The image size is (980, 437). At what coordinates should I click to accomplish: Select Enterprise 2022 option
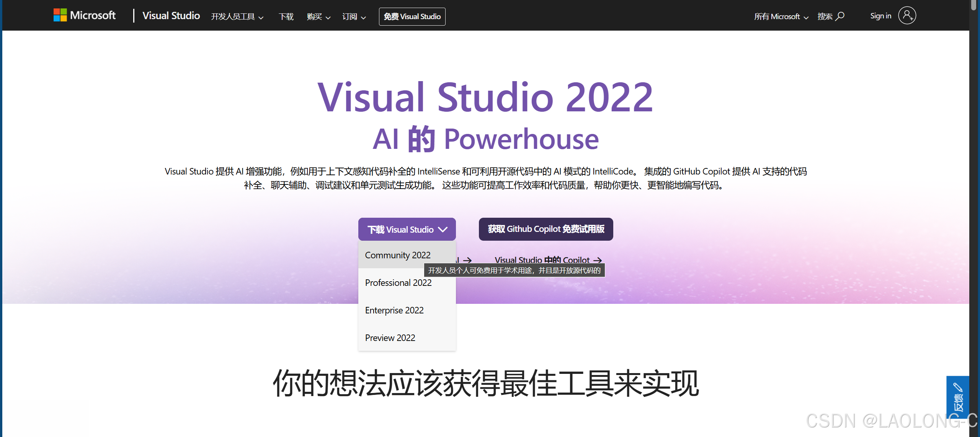(x=394, y=310)
